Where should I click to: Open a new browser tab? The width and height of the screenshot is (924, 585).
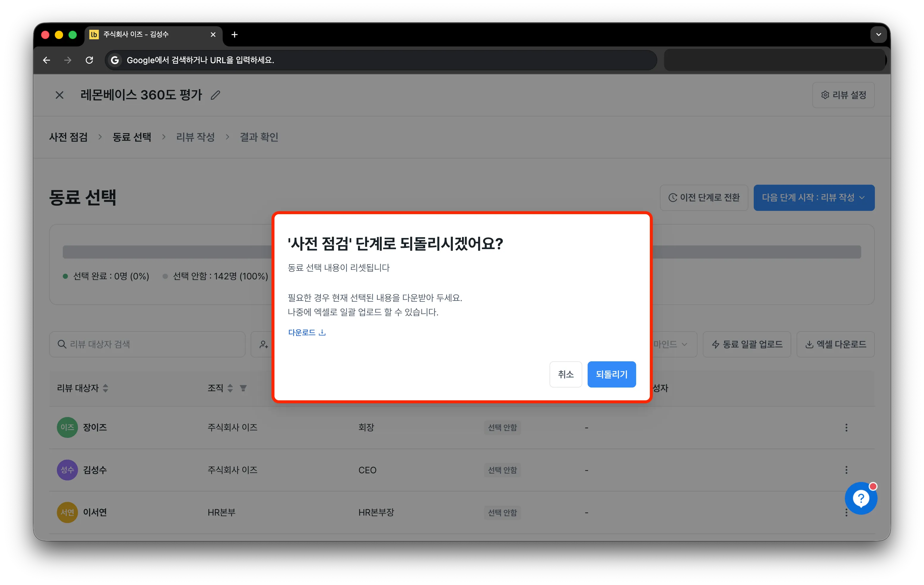click(x=235, y=35)
